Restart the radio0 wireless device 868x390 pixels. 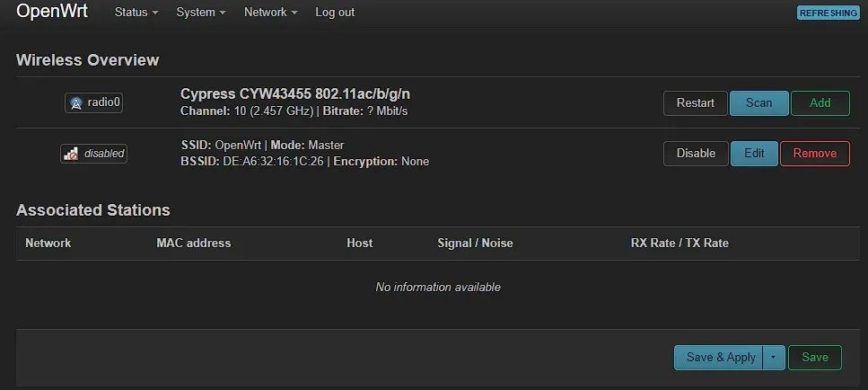696,103
